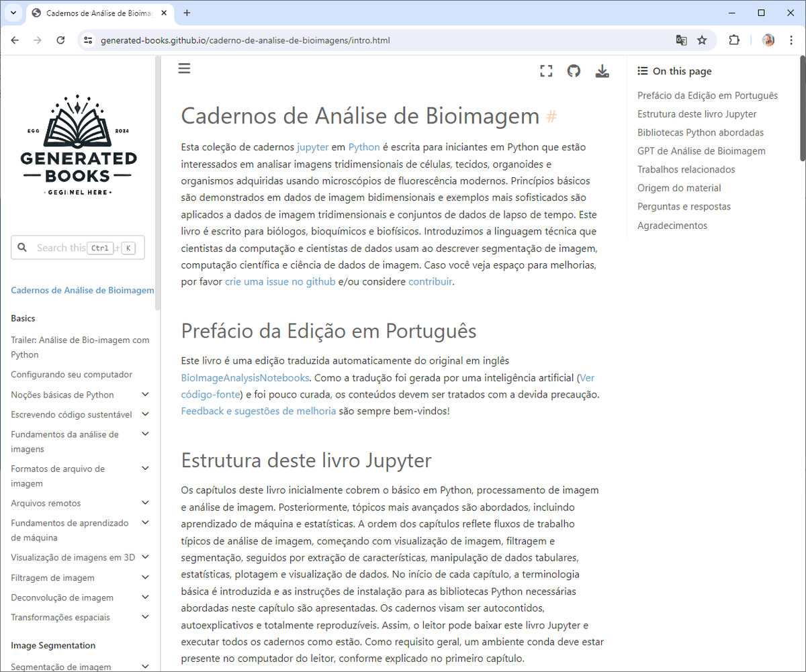Reload the page with the refresh icon

point(60,40)
